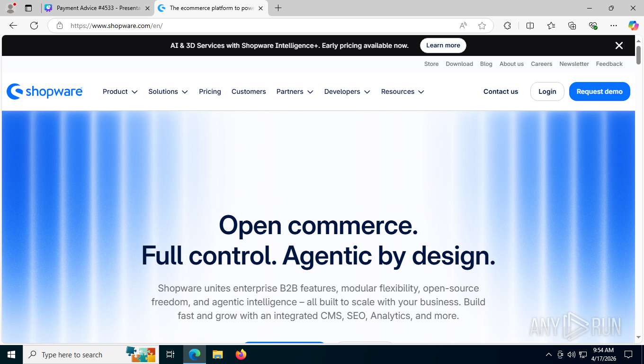Open File Explorer from taskbar
644x364 pixels.
[x=217, y=355]
